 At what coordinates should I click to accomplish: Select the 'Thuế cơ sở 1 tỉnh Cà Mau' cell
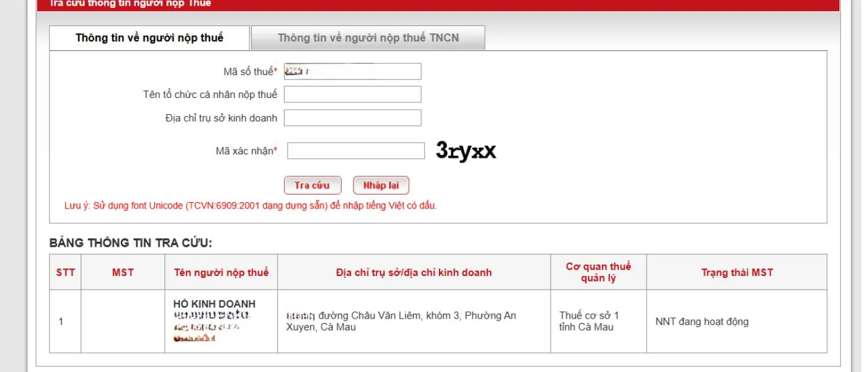pos(589,321)
